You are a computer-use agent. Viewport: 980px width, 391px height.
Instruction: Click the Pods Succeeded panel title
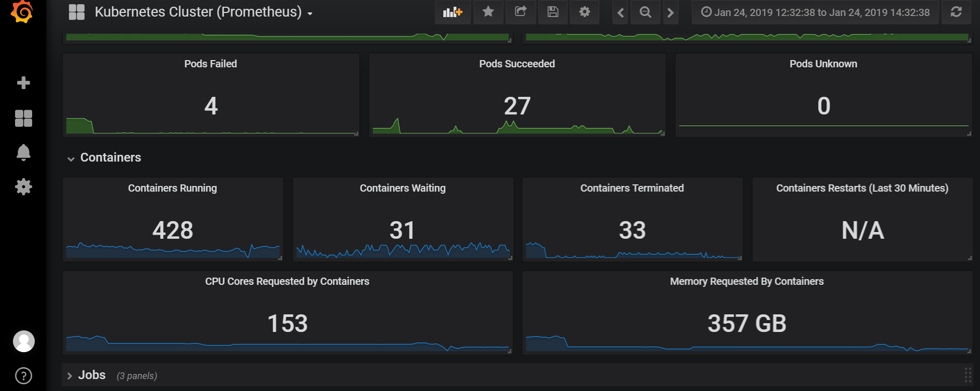click(x=517, y=64)
